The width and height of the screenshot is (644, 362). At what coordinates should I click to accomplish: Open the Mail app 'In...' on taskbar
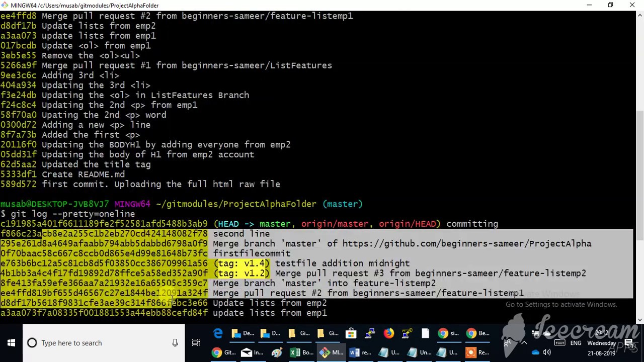(x=253, y=352)
